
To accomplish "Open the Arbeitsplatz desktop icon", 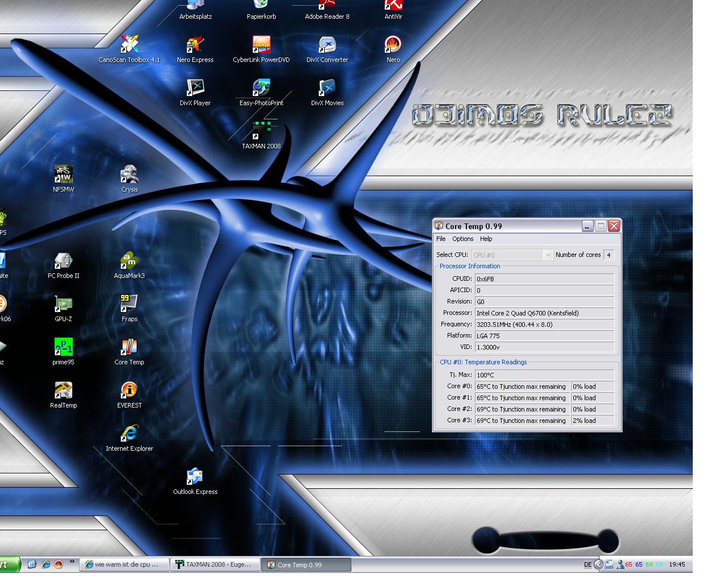I will coord(195,10).
